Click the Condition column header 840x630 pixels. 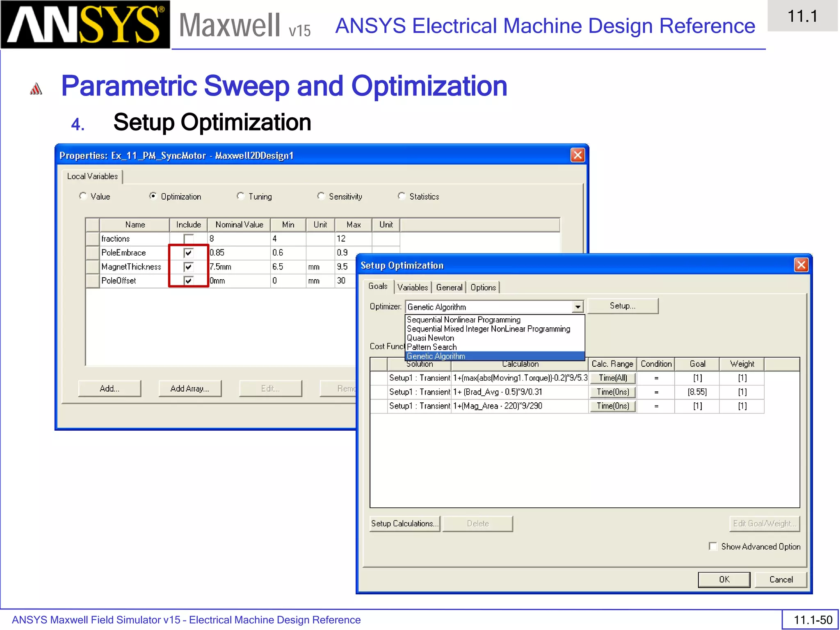656,364
